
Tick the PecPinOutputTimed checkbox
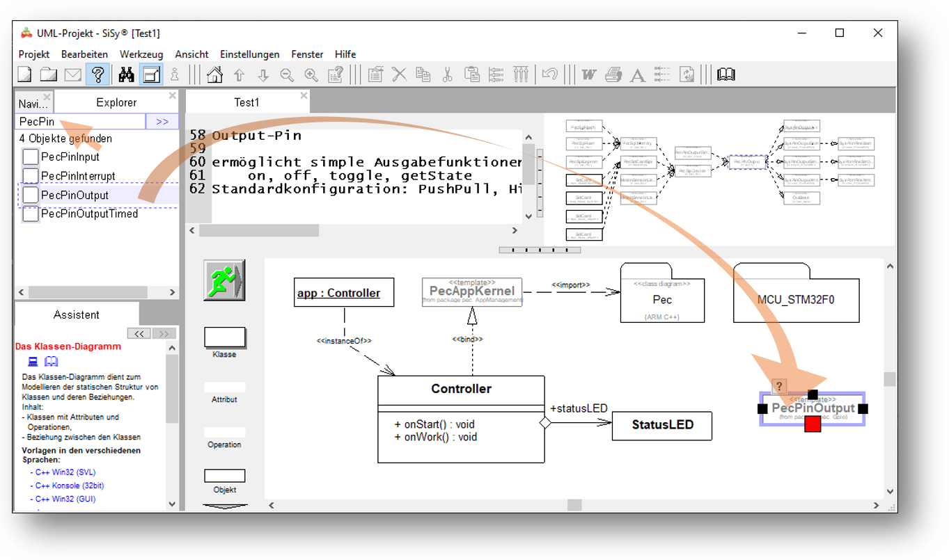31,214
